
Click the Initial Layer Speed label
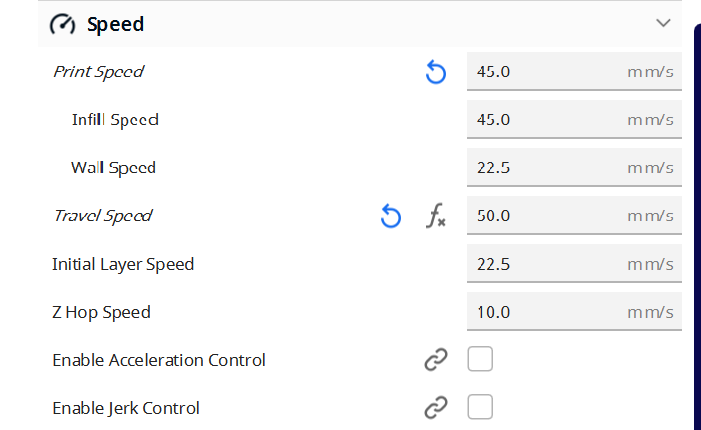click(x=123, y=264)
